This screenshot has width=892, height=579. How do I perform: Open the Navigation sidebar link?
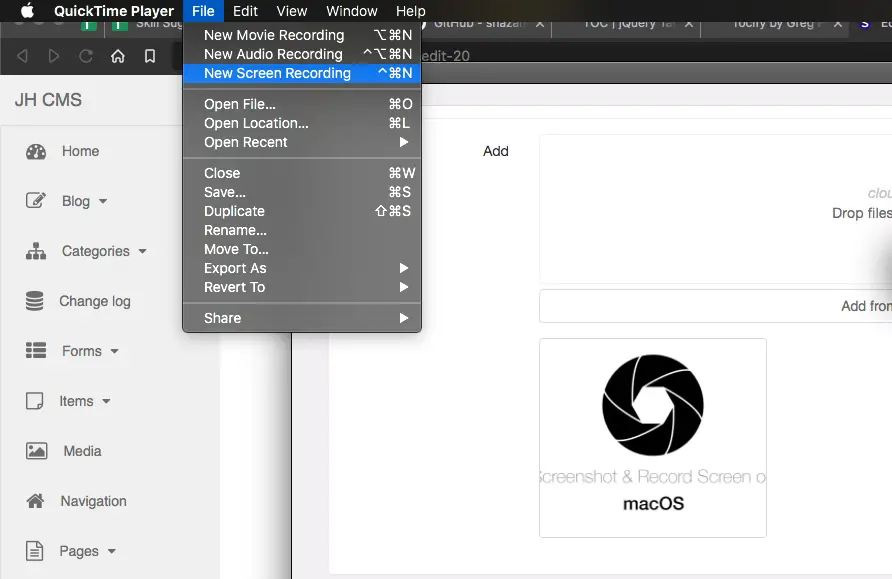pos(93,501)
